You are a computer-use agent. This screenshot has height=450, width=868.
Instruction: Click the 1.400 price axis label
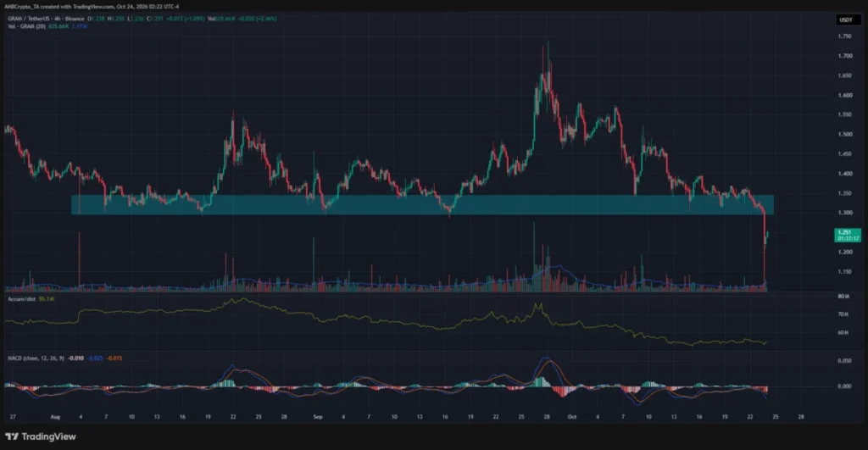[845, 174]
